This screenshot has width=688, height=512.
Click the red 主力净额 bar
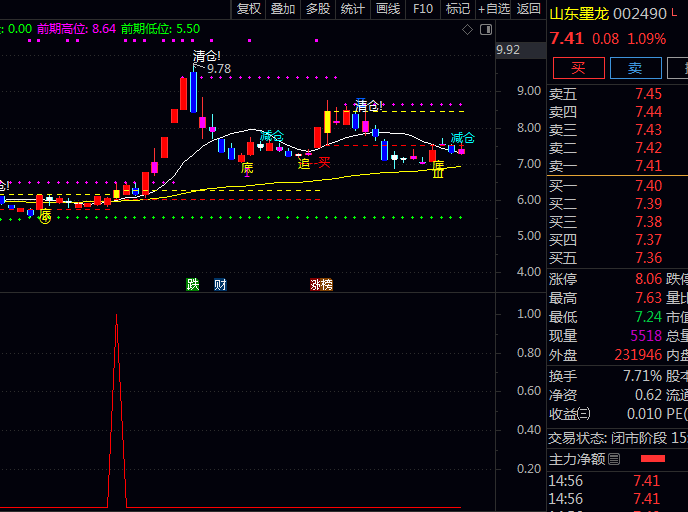tap(653, 459)
